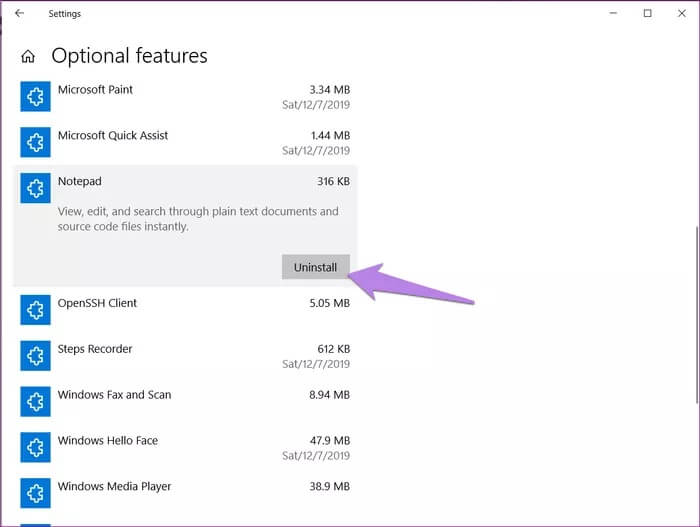700x527 pixels.
Task: Select the OpenSSH Client name
Action: point(97,303)
